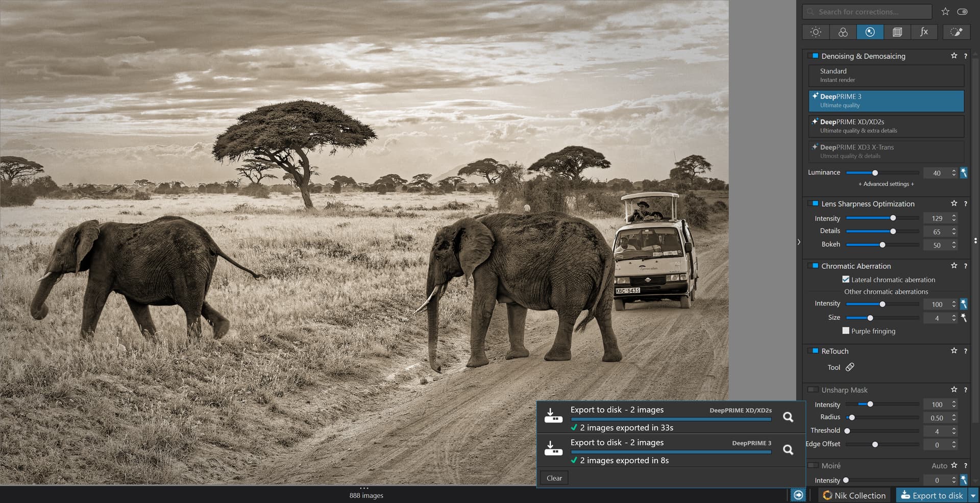
Task: Click the Lens Sharpness Bokeh slider handle
Action: tap(883, 245)
